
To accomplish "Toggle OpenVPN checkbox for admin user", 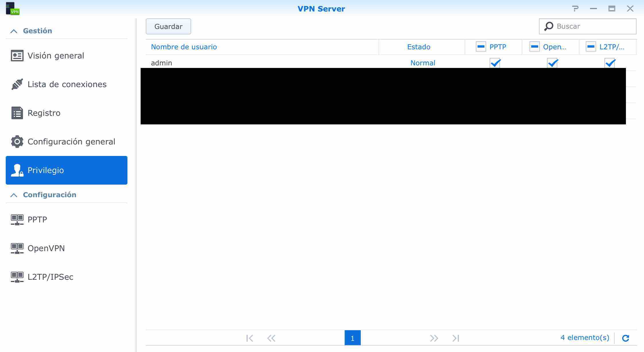I will (552, 63).
